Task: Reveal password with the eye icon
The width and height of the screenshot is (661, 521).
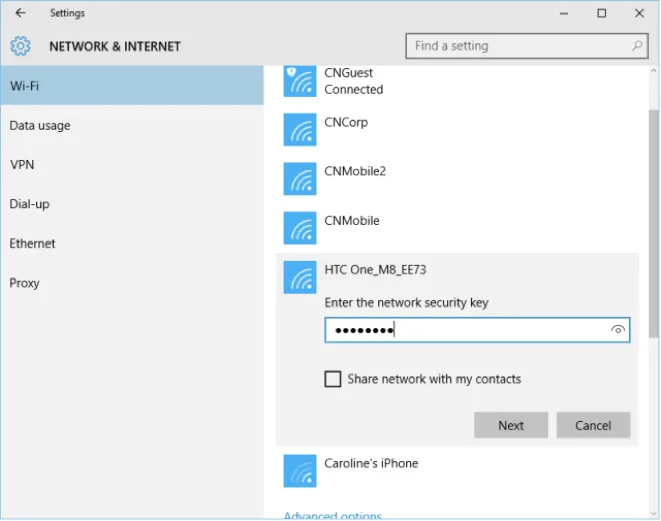Action: click(618, 330)
